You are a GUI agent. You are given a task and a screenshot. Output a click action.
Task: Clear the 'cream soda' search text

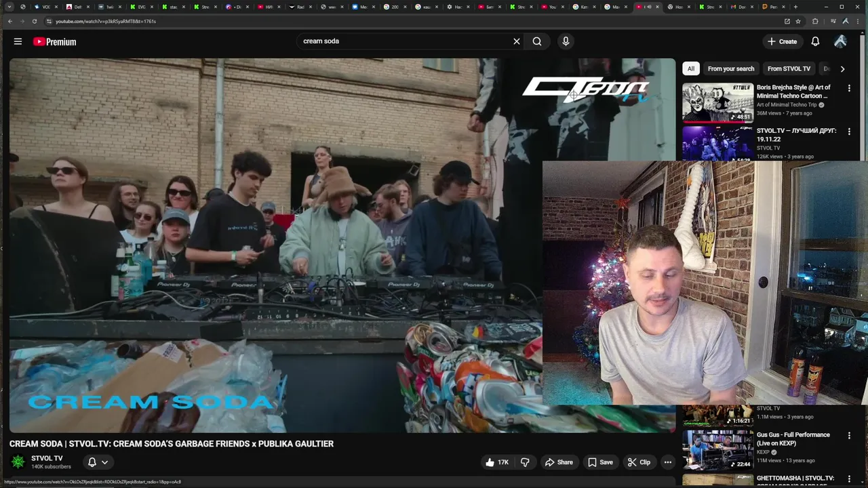516,41
